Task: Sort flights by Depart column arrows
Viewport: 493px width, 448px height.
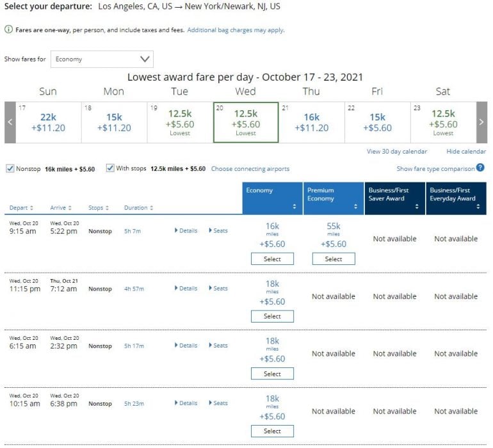Action: coord(31,208)
